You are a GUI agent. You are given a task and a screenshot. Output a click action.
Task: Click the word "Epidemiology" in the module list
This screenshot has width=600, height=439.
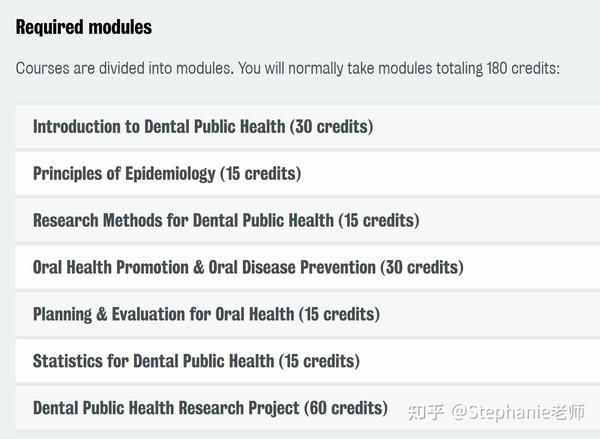[170, 174]
